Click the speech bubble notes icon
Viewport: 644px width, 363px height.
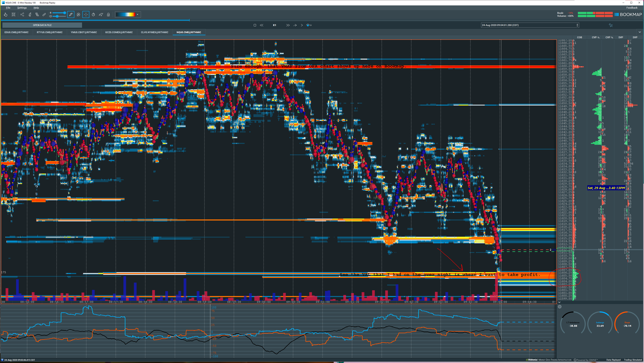pos(79,14)
